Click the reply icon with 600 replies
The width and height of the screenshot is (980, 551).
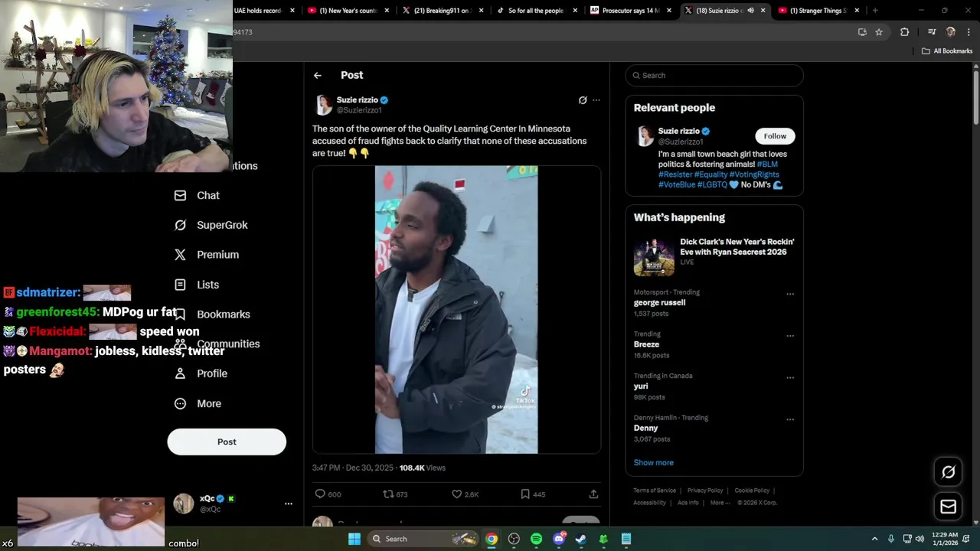coord(321,494)
